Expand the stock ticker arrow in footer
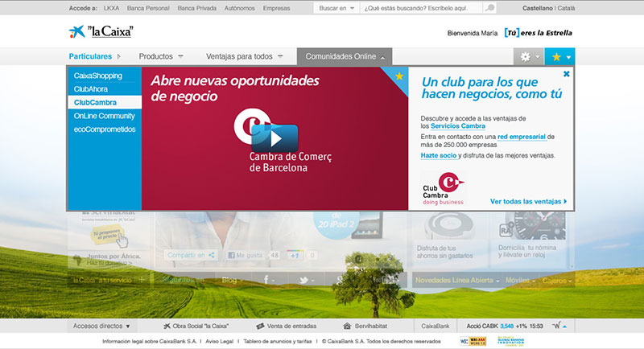The image size is (644, 349). click(x=565, y=326)
